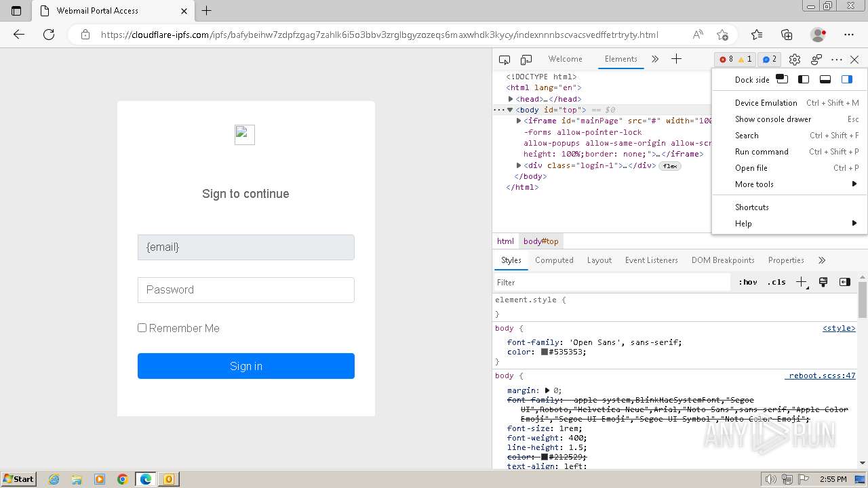Dock DevTools to the left side
This screenshot has height=488, width=868.
[x=804, y=79]
